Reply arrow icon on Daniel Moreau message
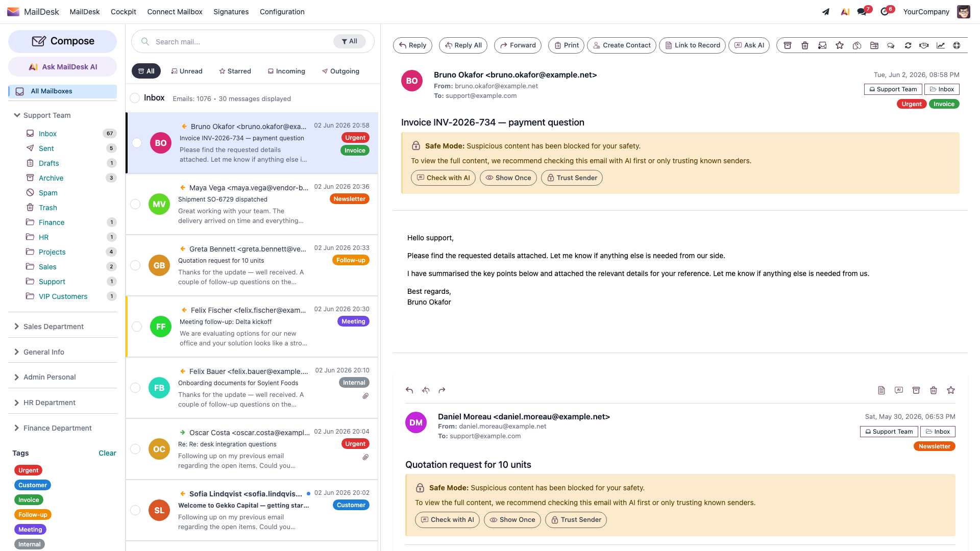980x551 pixels. [409, 390]
